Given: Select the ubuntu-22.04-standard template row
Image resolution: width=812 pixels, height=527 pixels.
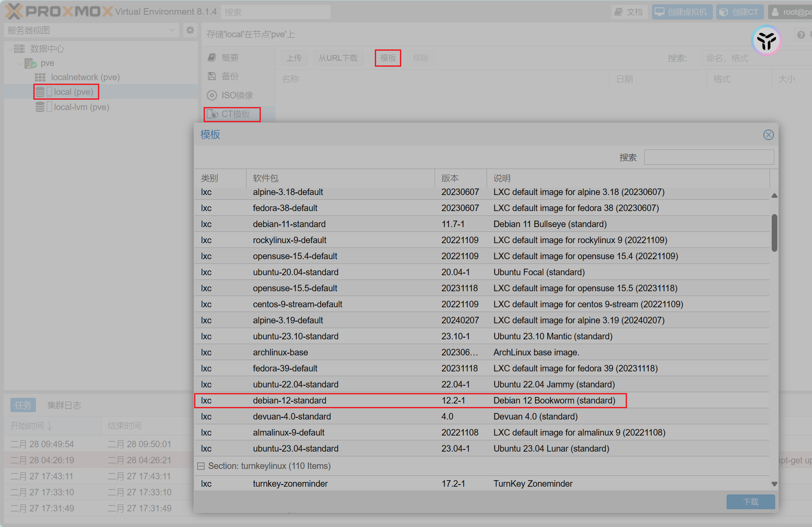Looking at the screenshot, I should click(x=482, y=384).
